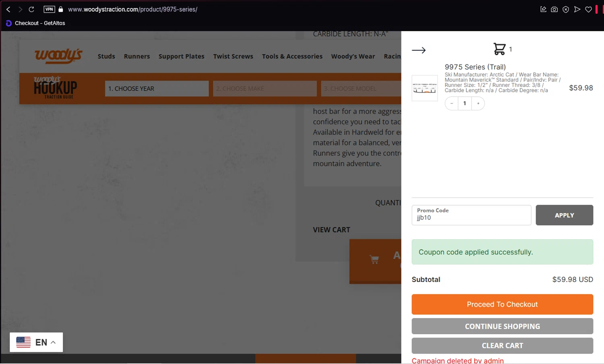Open the Choose Model dropdown
Viewport: 604px width, 364px height.
361,89
